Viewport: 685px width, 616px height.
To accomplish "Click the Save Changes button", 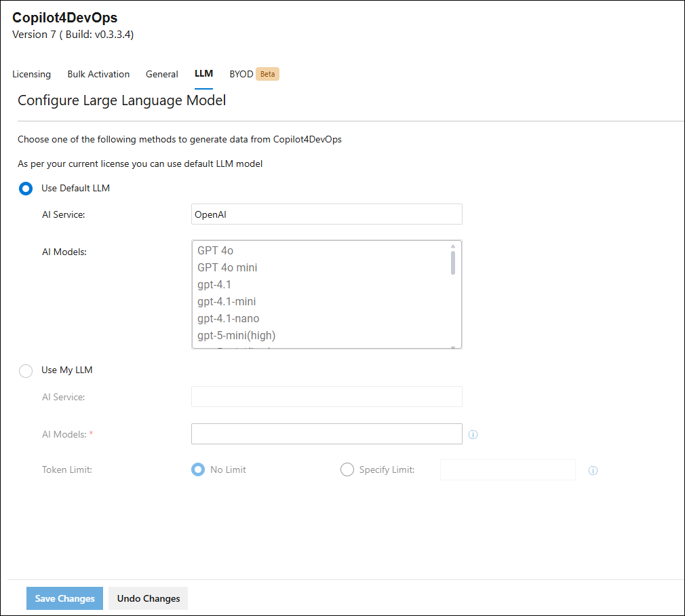I will click(65, 598).
